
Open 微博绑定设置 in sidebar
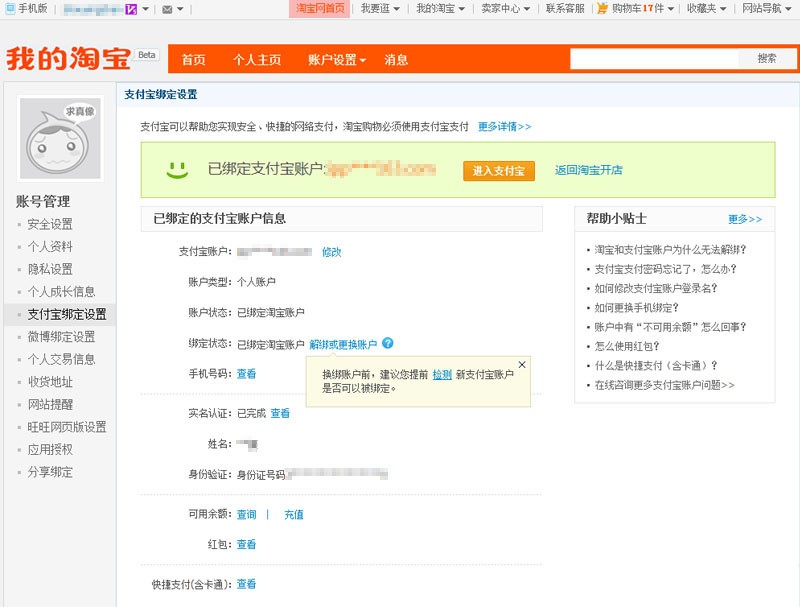tap(61, 337)
